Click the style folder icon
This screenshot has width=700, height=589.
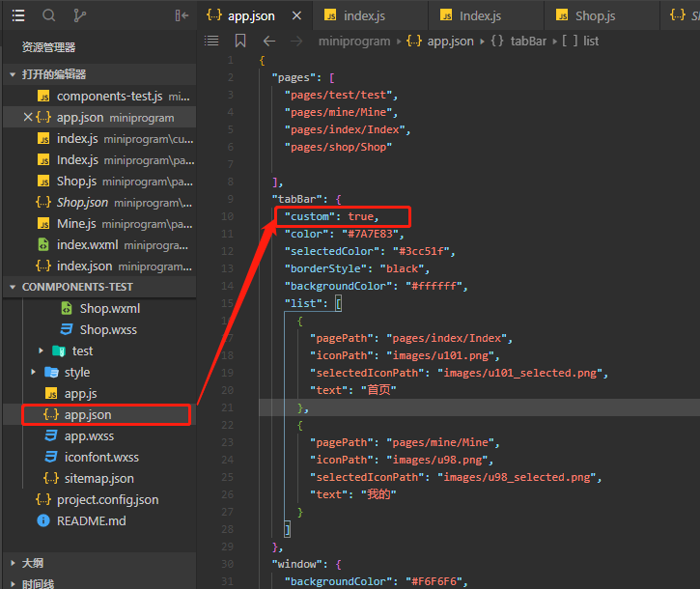(x=51, y=372)
